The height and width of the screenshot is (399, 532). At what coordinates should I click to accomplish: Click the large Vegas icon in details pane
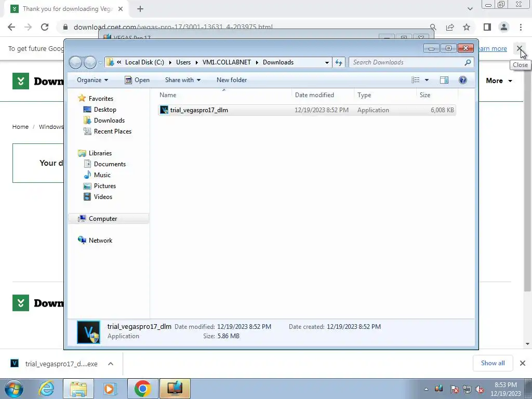coord(88,332)
